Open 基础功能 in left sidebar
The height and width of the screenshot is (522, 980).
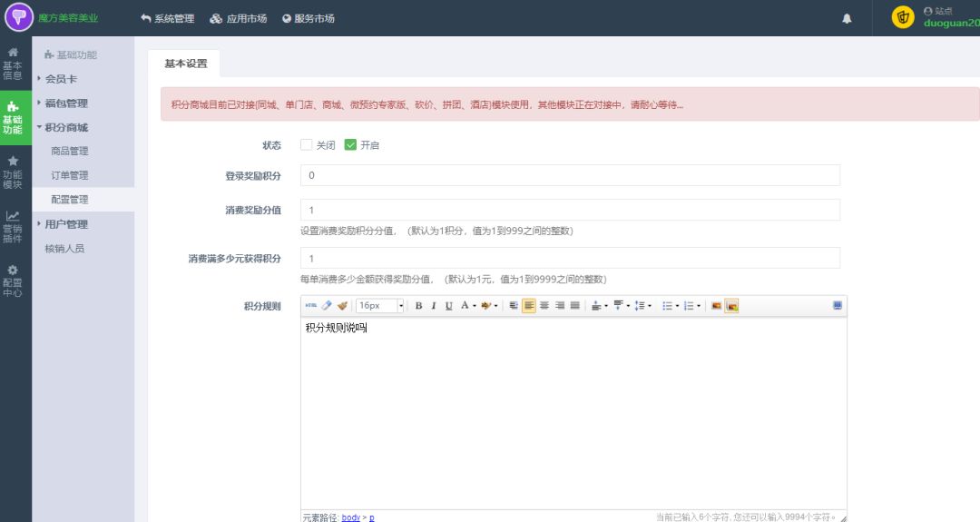click(x=15, y=118)
